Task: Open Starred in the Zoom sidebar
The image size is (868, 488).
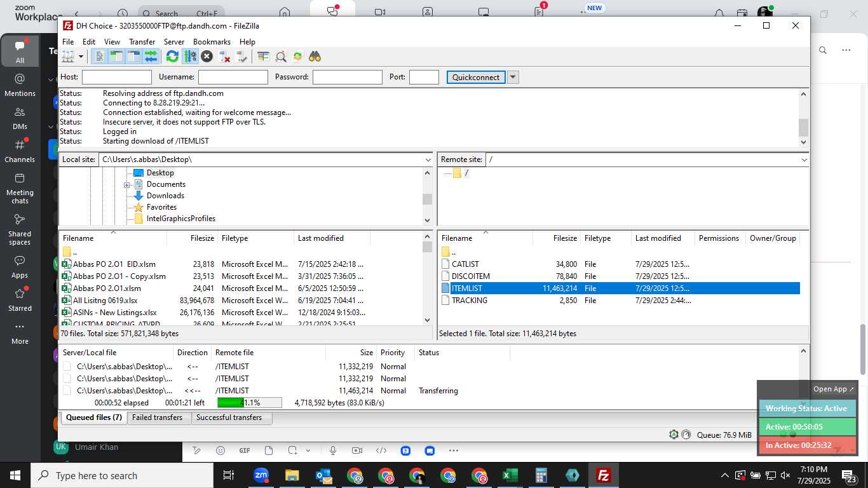Action: pyautogui.click(x=20, y=300)
